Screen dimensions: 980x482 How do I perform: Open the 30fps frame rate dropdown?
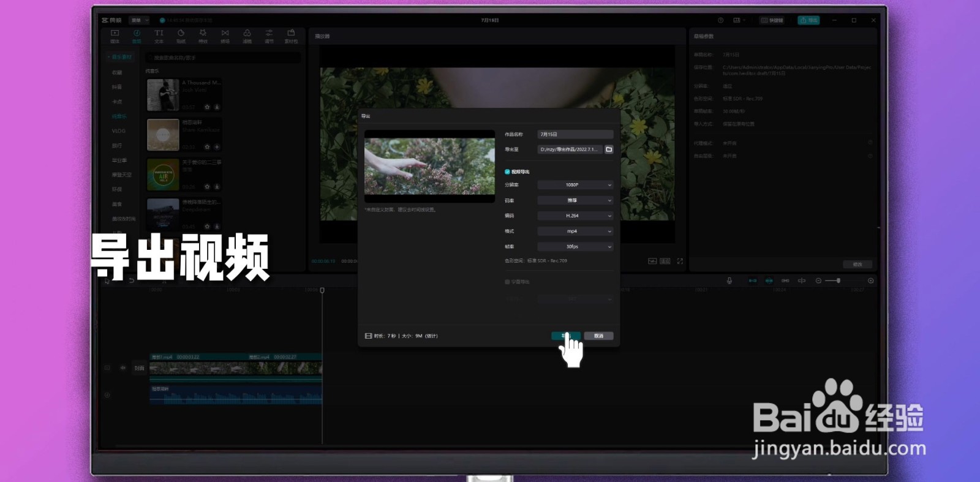click(x=575, y=246)
